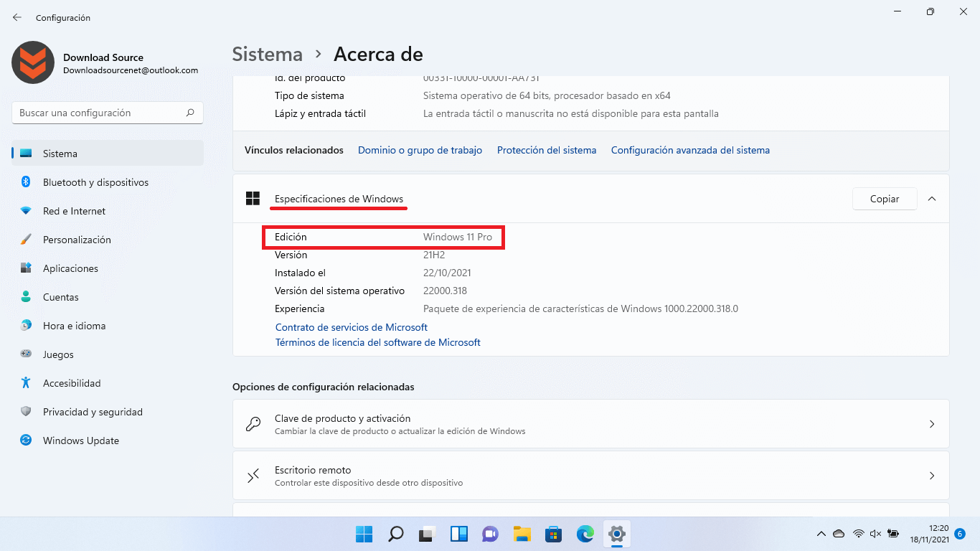
Task: Open Dominio o grupo de trabajo link
Action: tap(420, 150)
